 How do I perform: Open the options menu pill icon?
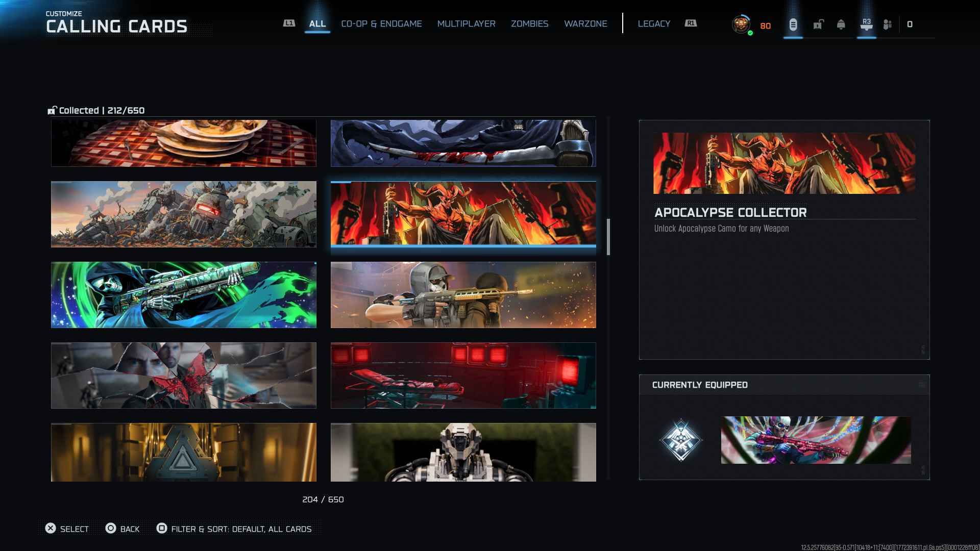click(793, 24)
